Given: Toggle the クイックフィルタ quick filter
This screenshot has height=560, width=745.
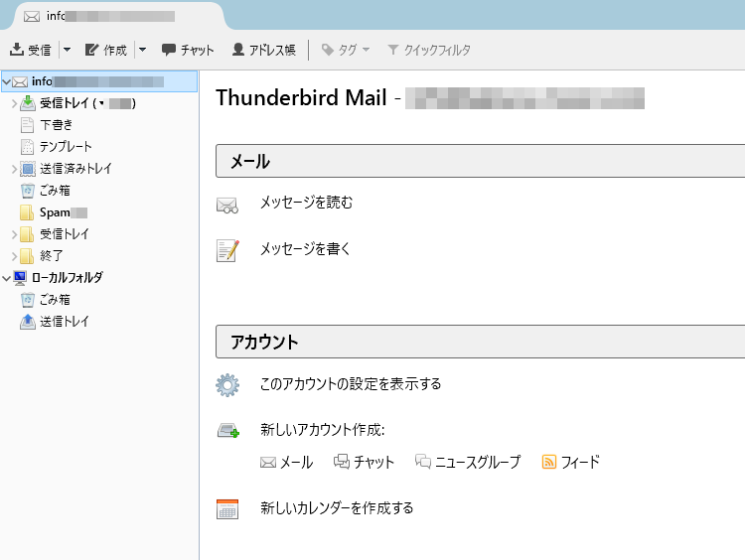Looking at the screenshot, I should pyautogui.click(x=428, y=50).
